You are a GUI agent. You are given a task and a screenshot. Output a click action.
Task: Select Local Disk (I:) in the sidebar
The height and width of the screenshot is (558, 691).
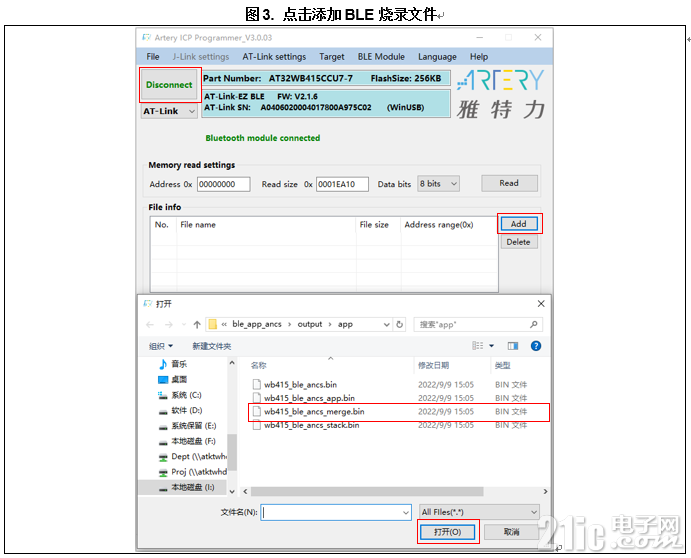click(193, 487)
